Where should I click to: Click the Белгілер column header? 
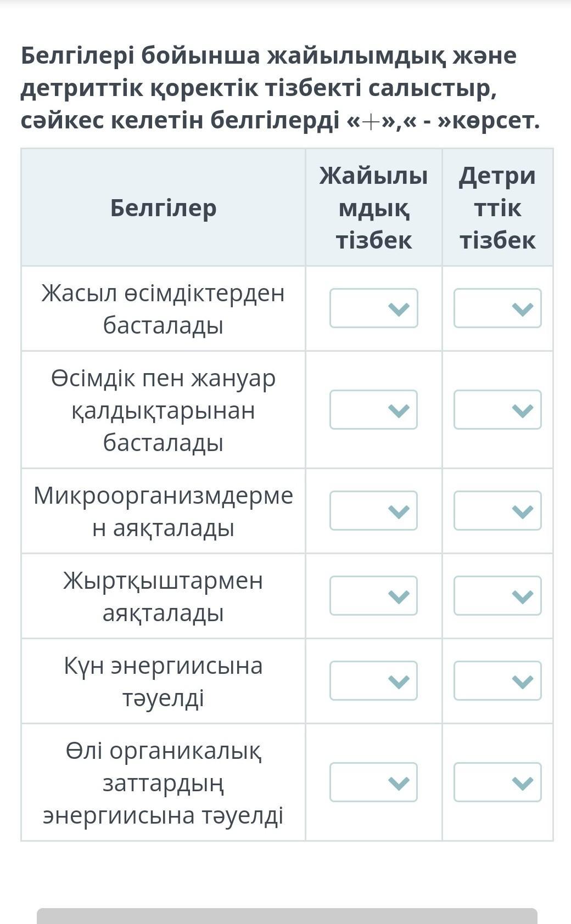(164, 208)
